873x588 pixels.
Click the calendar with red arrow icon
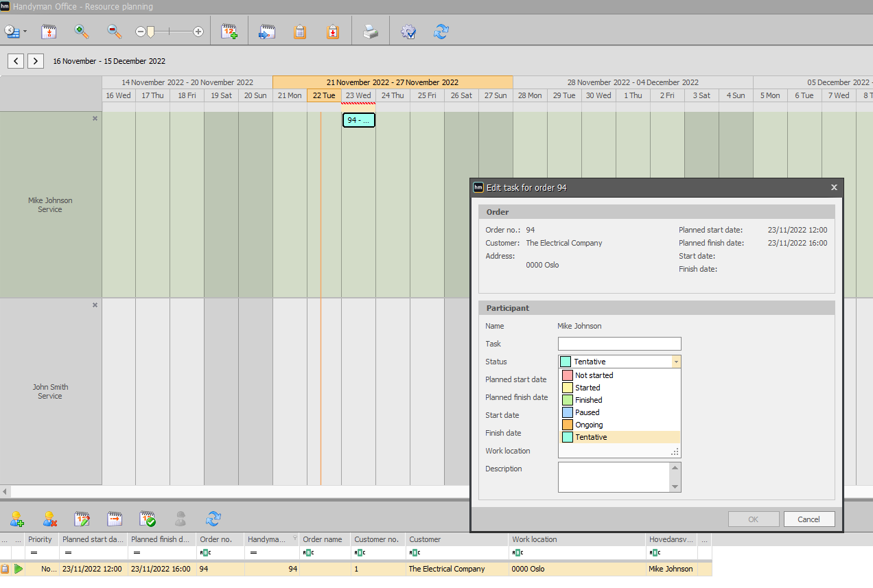(115, 518)
